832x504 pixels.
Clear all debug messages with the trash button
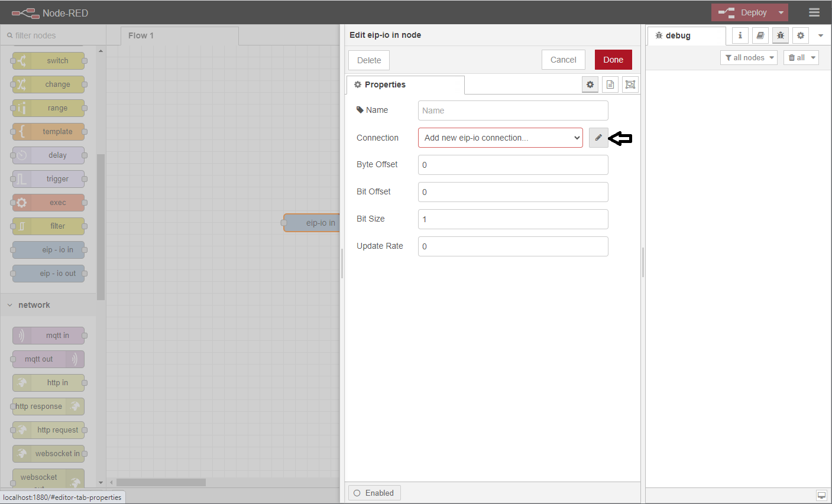(x=796, y=57)
